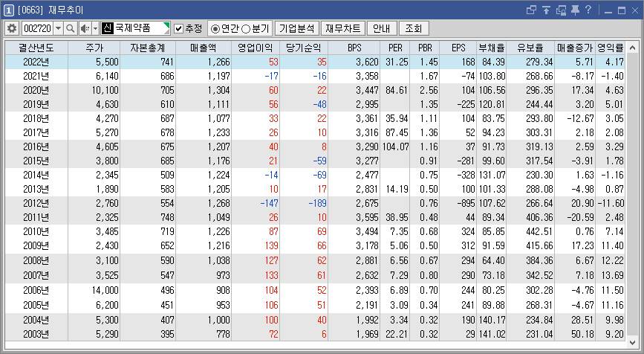Screen dimensions: 644x354
Task: Select the 2021년 row label
Action: point(36,76)
